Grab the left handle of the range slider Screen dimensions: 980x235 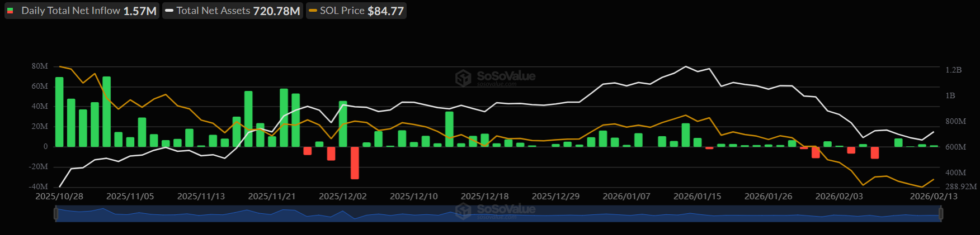(56, 214)
